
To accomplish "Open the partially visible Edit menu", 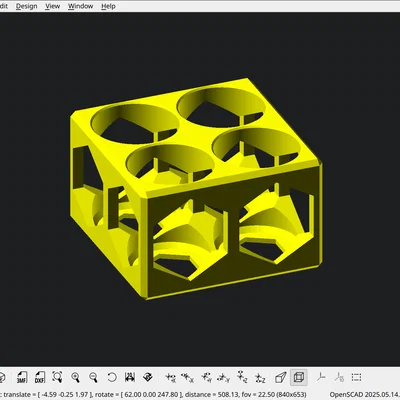I will coord(4,6).
